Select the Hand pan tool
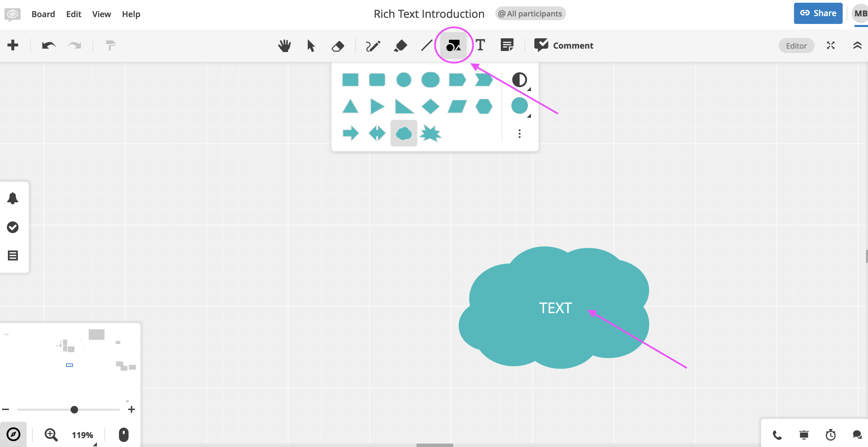868x447 pixels. click(284, 46)
